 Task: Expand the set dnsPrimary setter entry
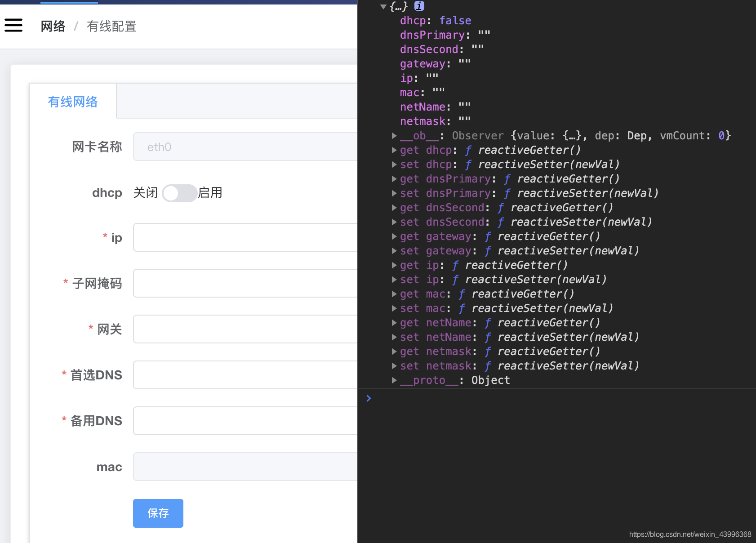pyautogui.click(x=394, y=193)
